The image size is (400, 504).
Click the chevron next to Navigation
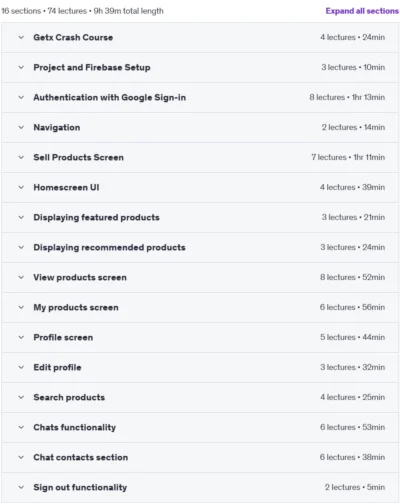click(x=21, y=127)
